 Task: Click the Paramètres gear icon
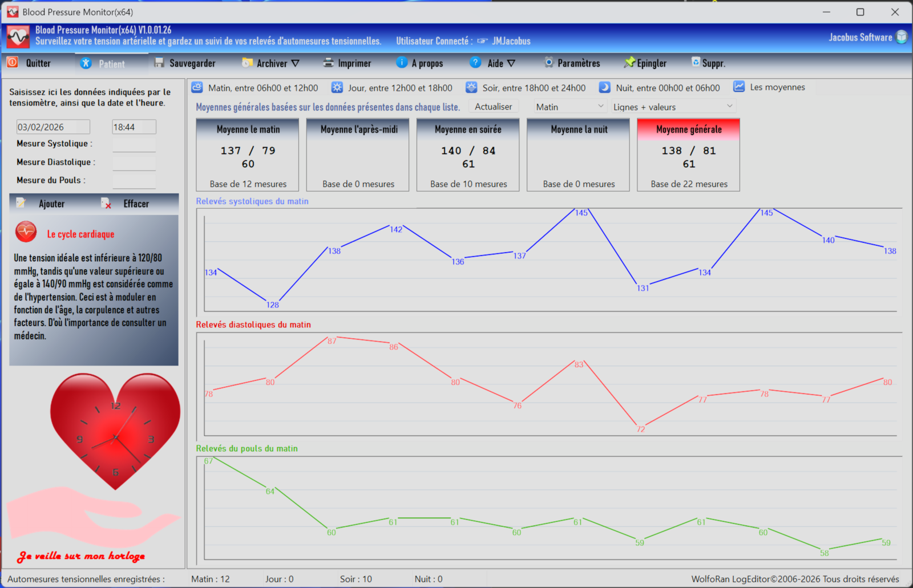pos(548,63)
